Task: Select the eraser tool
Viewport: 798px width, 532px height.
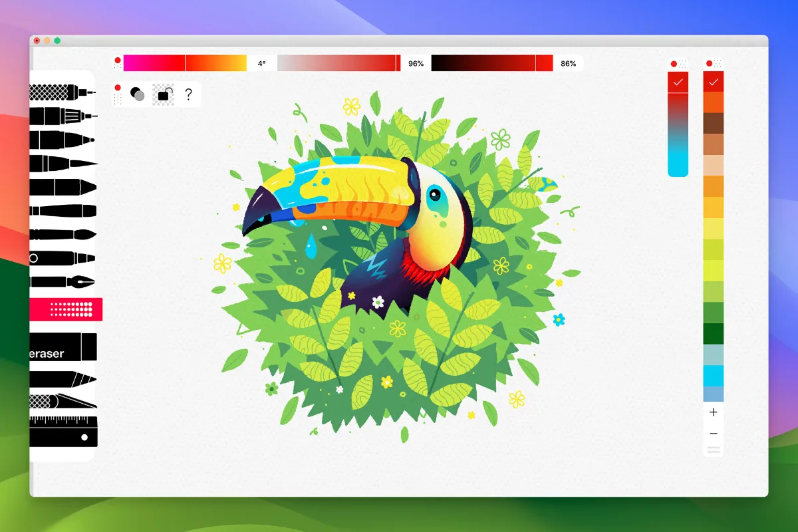Action: click(x=63, y=347)
